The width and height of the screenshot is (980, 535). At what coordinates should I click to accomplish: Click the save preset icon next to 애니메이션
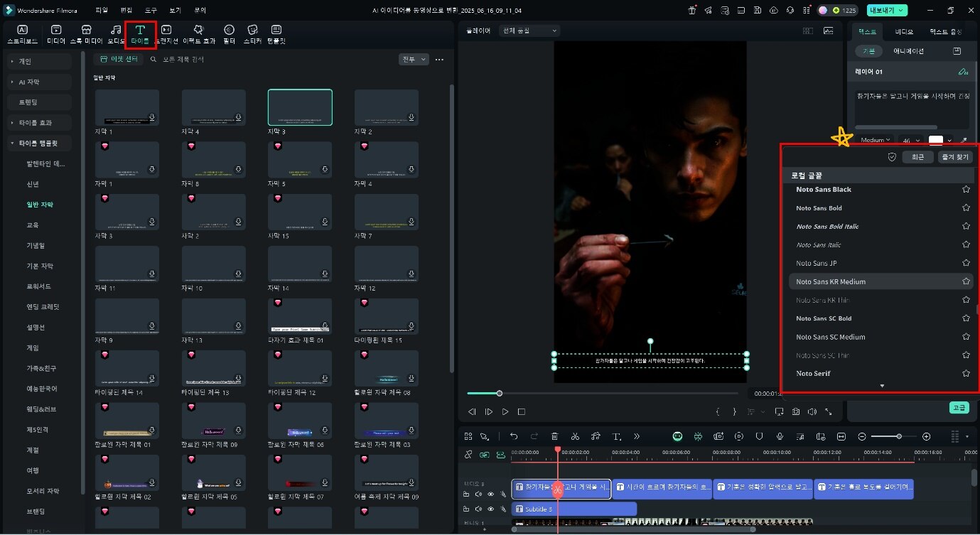tap(957, 51)
